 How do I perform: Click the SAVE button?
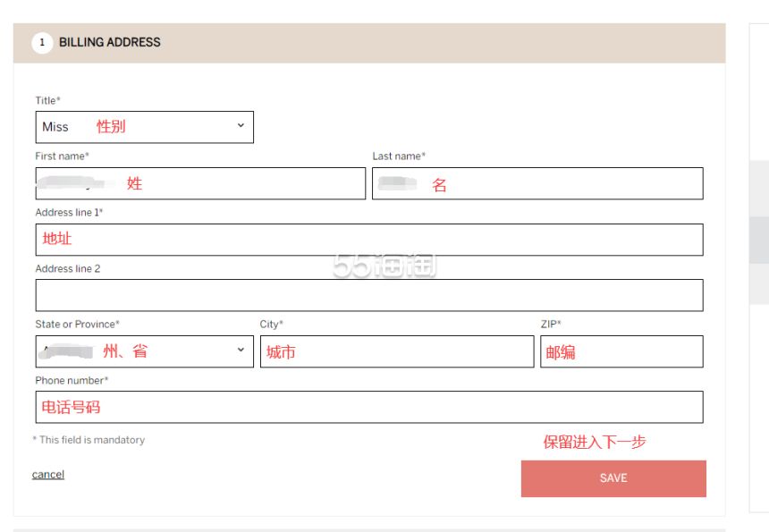click(x=613, y=478)
